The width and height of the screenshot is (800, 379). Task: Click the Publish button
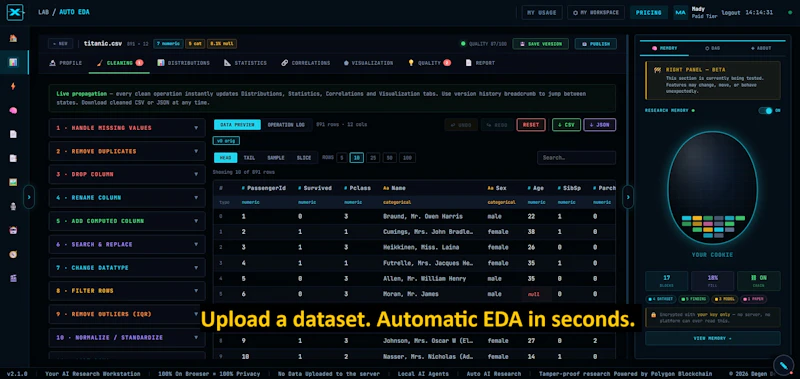point(595,44)
